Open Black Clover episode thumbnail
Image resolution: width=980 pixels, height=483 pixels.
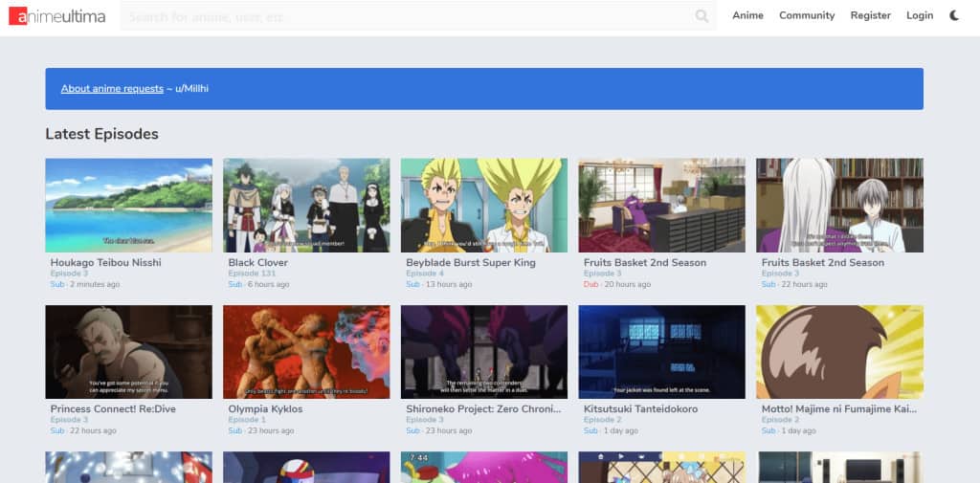tap(306, 205)
